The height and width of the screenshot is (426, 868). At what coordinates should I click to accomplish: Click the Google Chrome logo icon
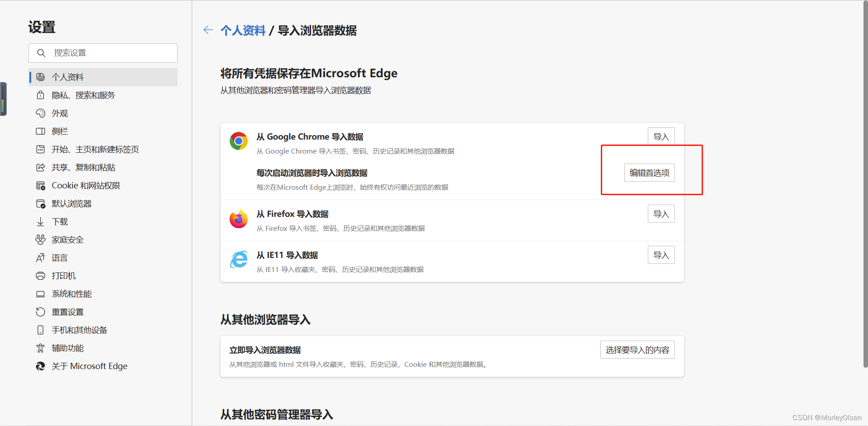(239, 141)
